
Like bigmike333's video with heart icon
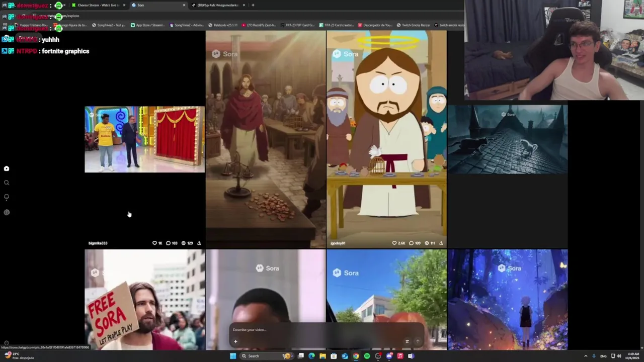[155, 243]
